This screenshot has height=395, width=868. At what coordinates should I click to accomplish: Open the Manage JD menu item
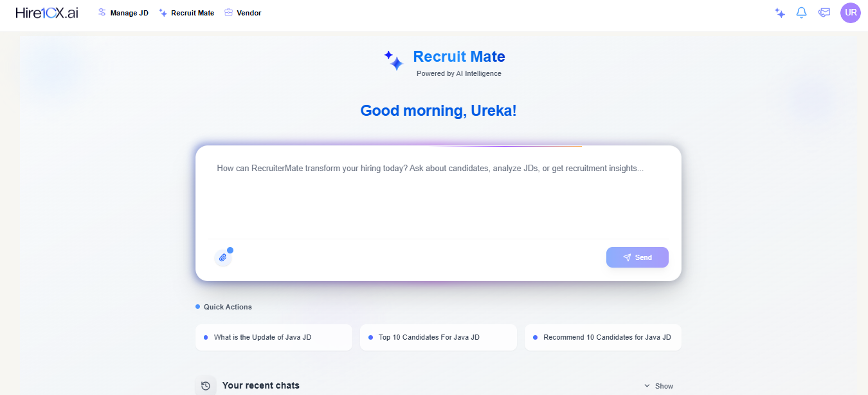pyautogui.click(x=123, y=13)
